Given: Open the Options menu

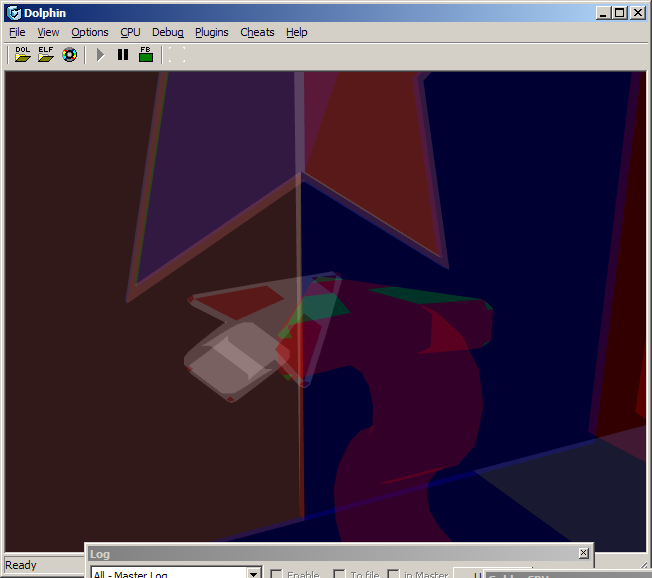Looking at the screenshot, I should pyautogui.click(x=89, y=32).
